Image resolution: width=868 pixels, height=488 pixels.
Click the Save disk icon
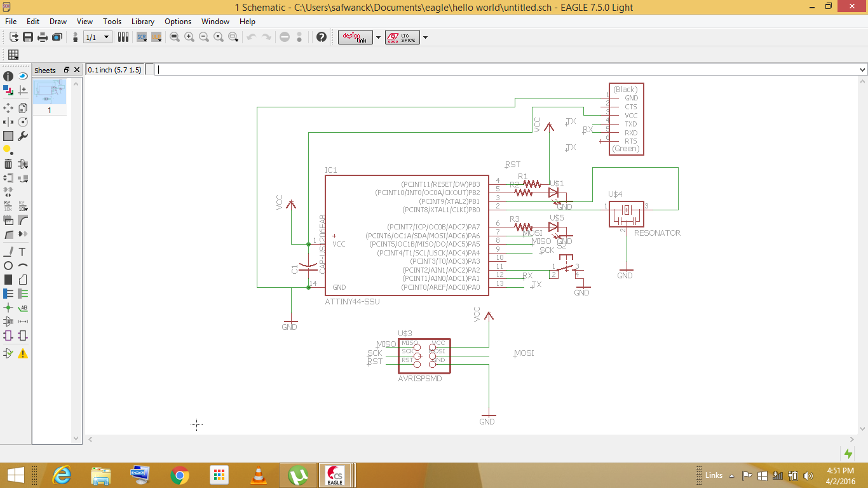tap(28, 37)
